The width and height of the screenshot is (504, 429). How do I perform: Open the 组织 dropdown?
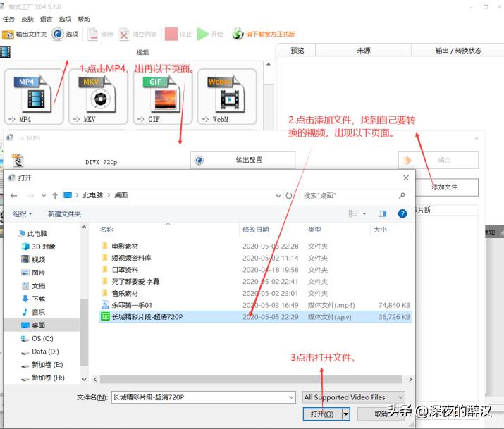point(23,214)
